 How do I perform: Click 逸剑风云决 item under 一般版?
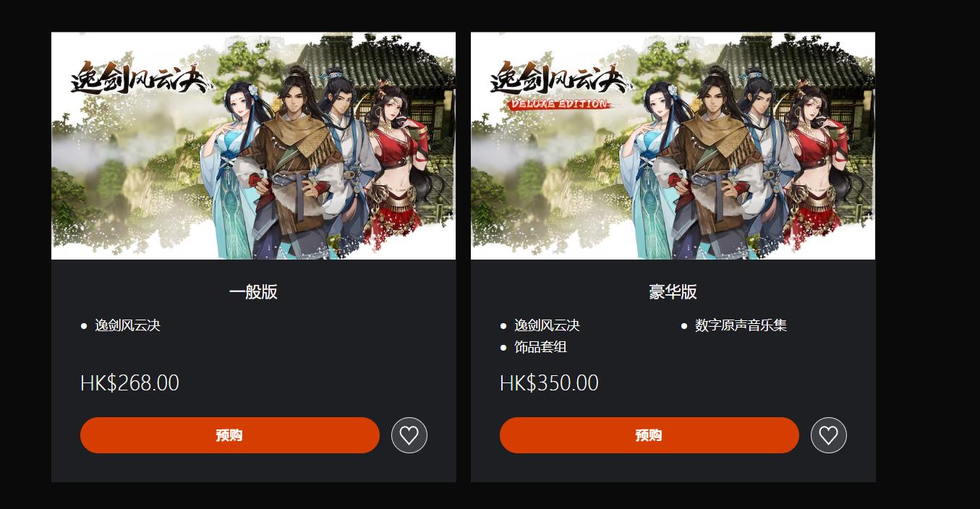[127, 325]
